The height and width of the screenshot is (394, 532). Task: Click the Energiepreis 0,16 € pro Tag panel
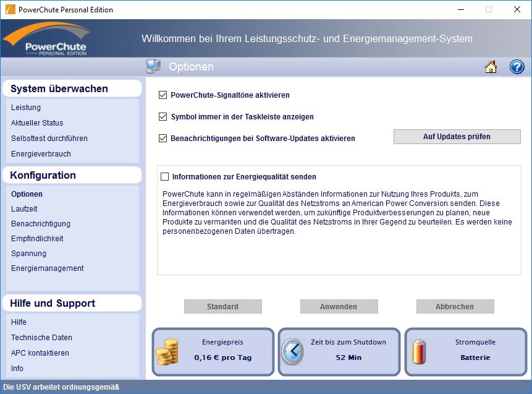(213, 352)
